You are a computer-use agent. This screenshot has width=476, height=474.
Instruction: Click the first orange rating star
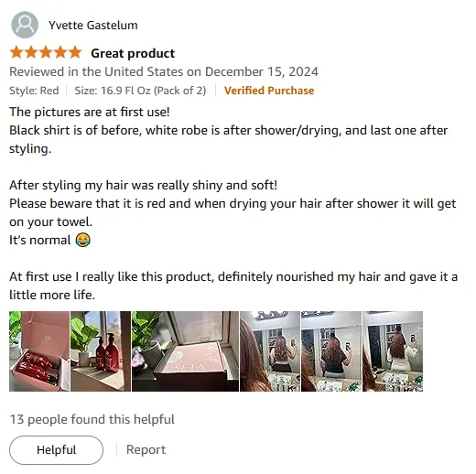click(x=16, y=52)
